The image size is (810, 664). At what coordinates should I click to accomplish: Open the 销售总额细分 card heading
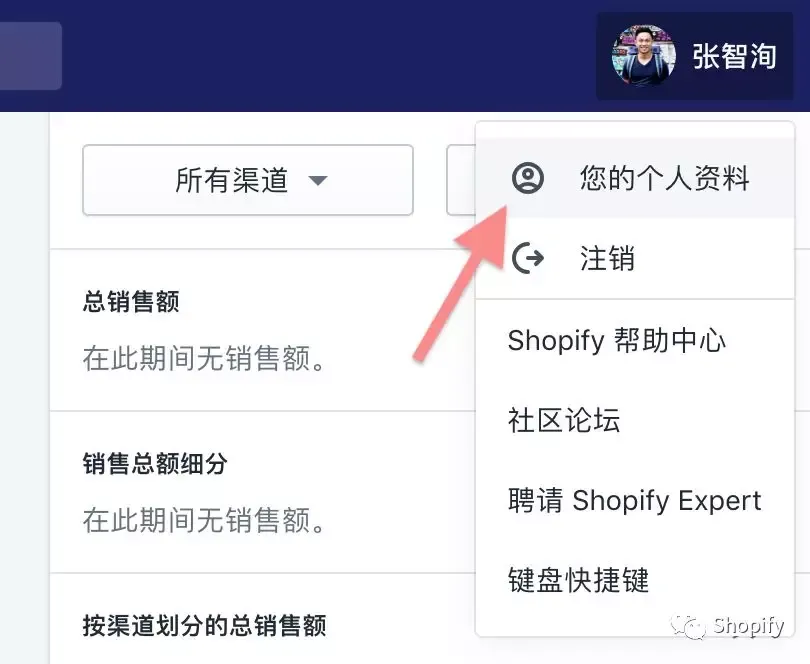155,463
